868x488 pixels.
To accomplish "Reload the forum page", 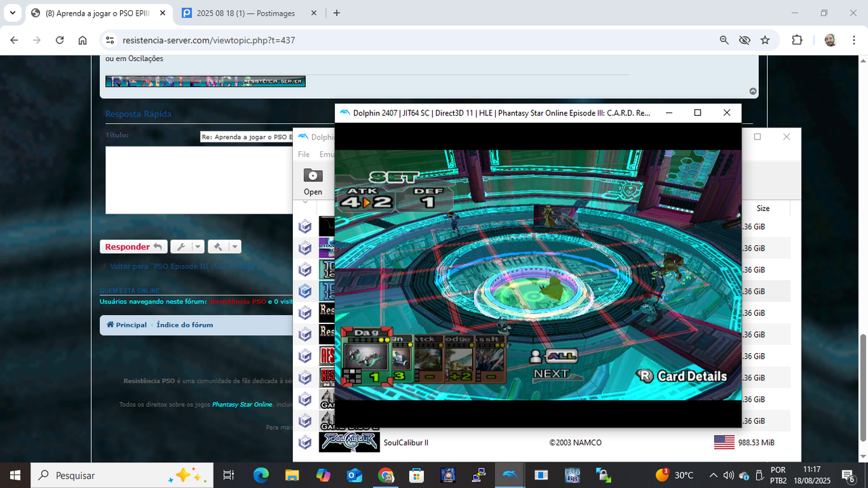I will 60,40.
